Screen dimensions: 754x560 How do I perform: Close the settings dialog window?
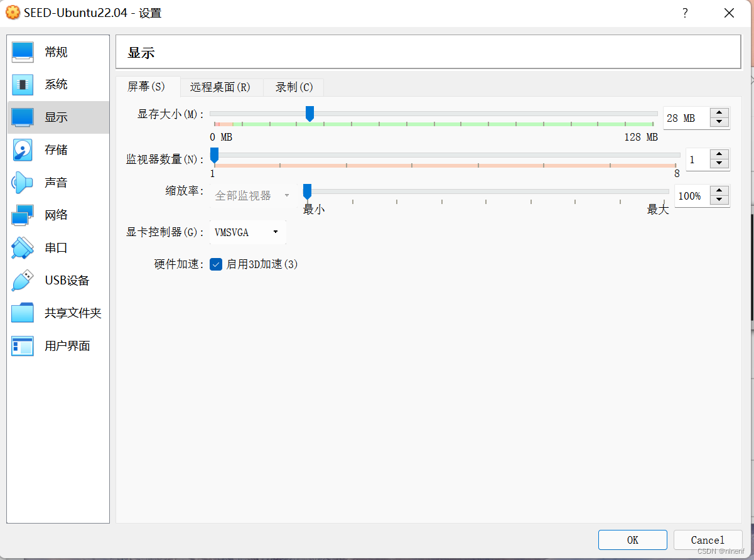pyautogui.click(x=729, y=13)
